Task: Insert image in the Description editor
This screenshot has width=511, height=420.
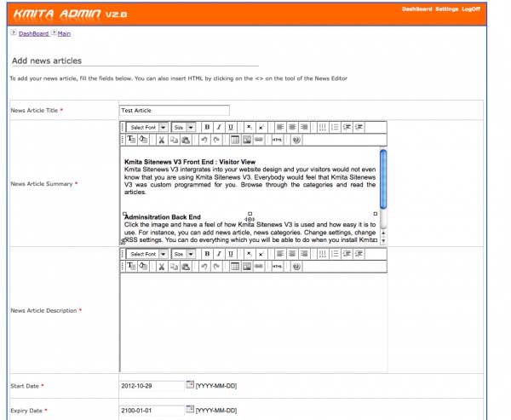Action: 247,266
